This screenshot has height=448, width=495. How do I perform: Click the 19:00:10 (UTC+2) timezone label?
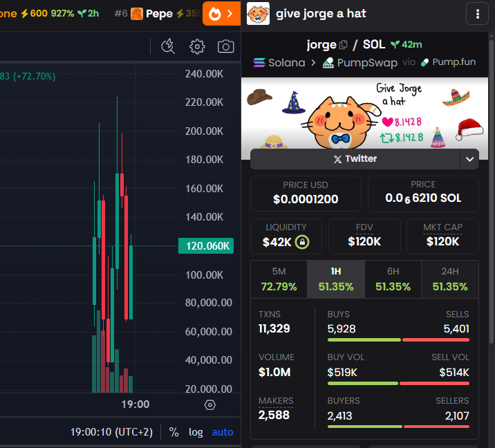click(x=111, y=432)
